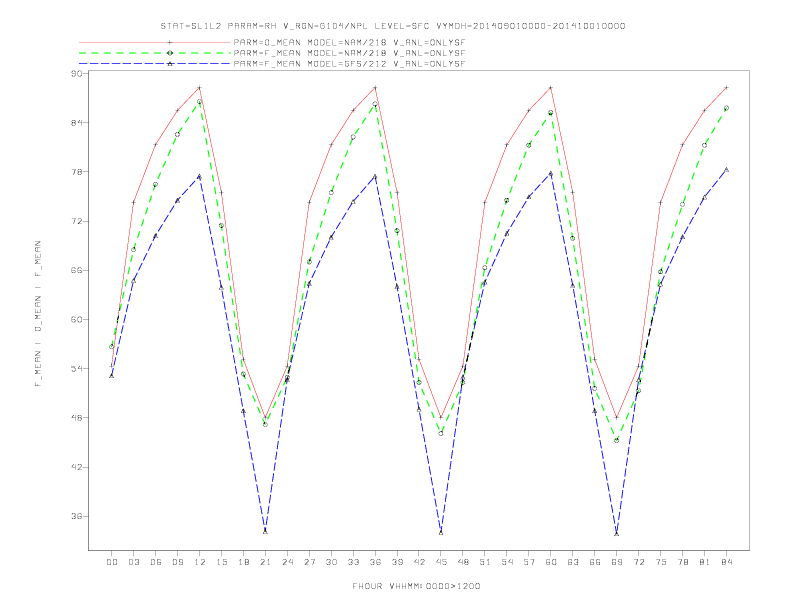Click x-axis tick label 72
Viewport: 792px width, 612px height.
[639, 562]
